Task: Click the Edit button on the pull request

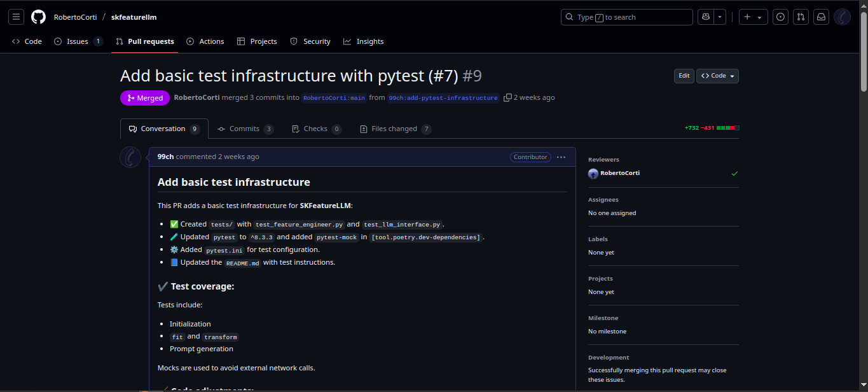Action: pos(684,76)
